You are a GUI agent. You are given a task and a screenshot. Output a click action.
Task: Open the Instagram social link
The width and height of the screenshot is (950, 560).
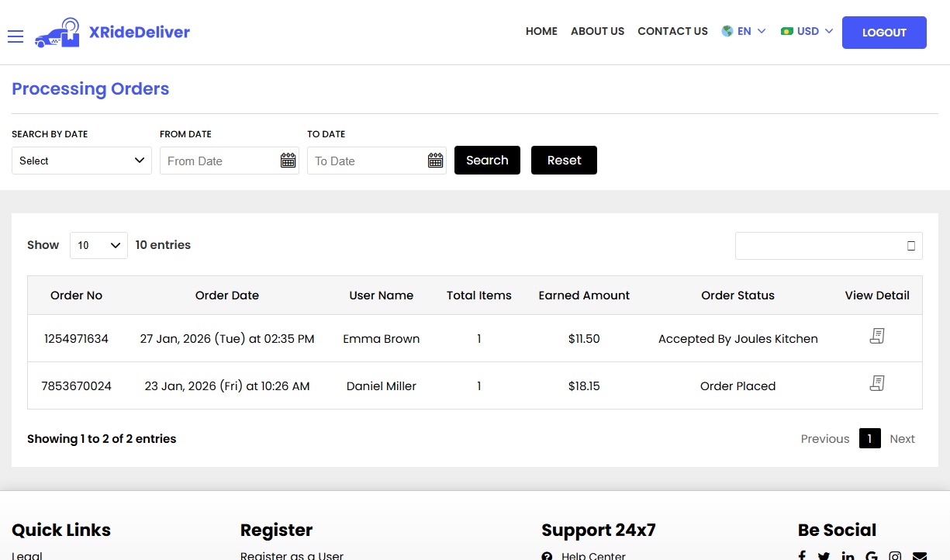click(x=895, y=555)
